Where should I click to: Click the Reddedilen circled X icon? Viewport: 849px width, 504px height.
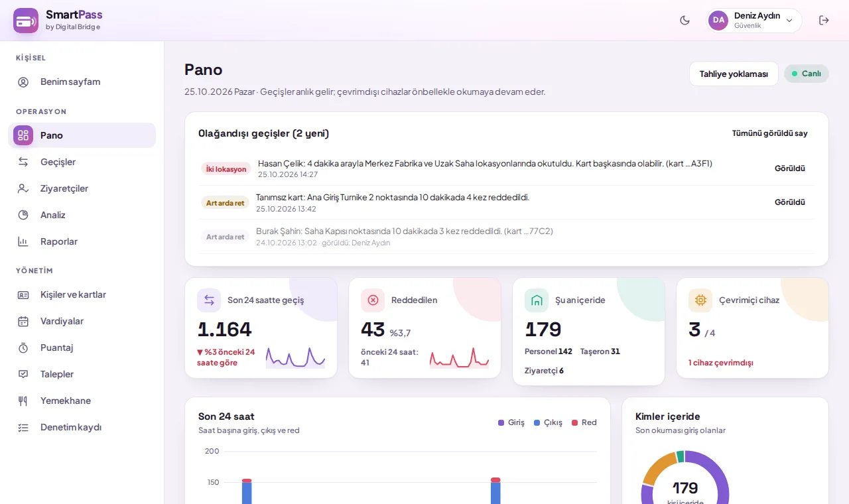click(373, 300)
